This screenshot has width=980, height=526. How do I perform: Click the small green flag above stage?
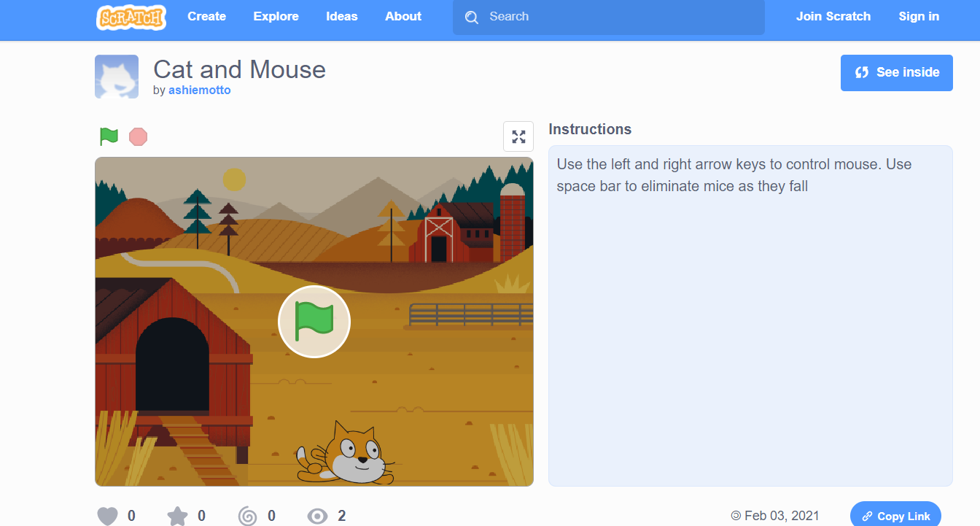109,136
